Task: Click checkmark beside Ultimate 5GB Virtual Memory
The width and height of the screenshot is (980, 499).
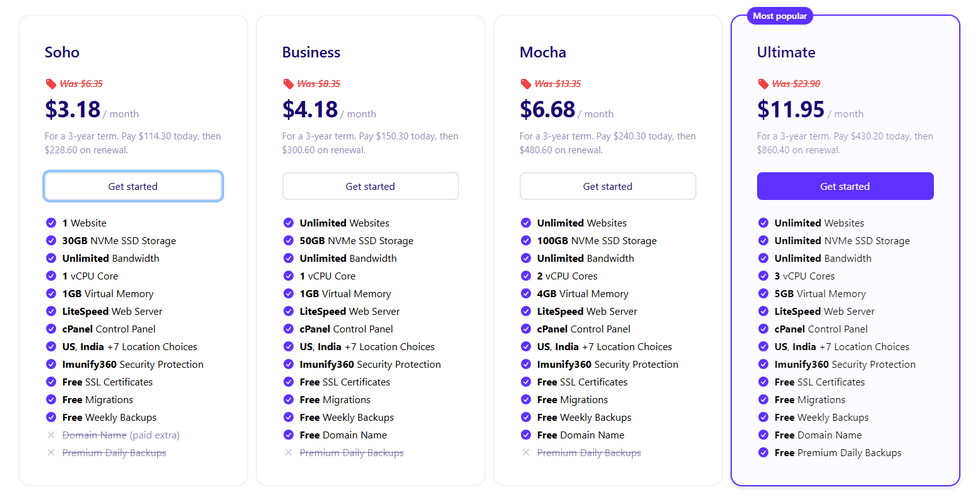Action: (x=763, y=293)
